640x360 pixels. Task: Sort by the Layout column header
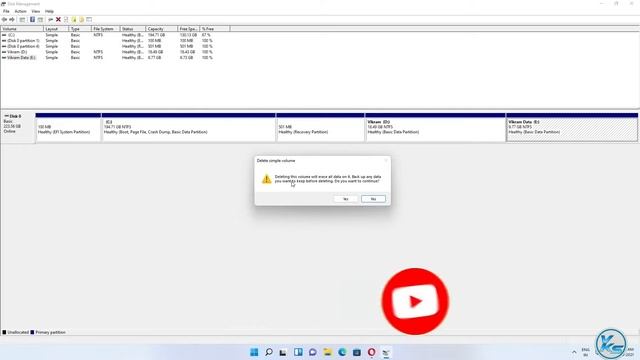(x=56, y=29)
